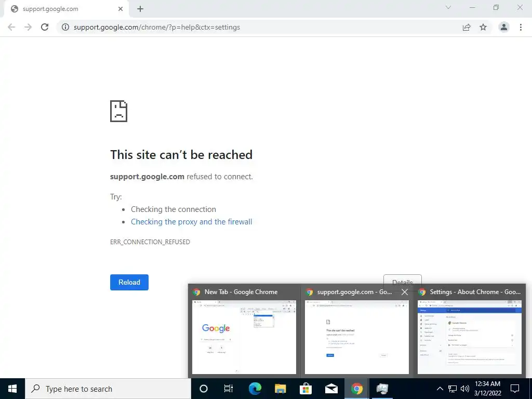Screen dimensions: 532x399
Task: Open volume control tray icon
Action: coord(465,389)
